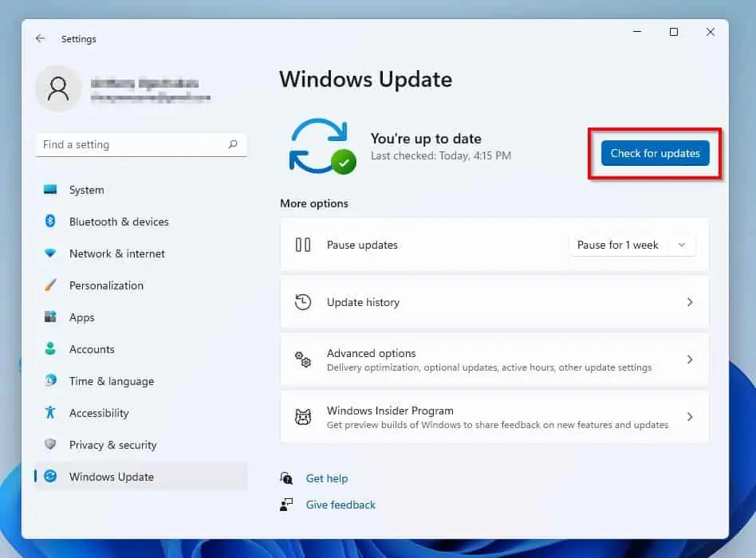Click the back arrow in Settings
Screen dimensions: 756x558
[40, 38]
